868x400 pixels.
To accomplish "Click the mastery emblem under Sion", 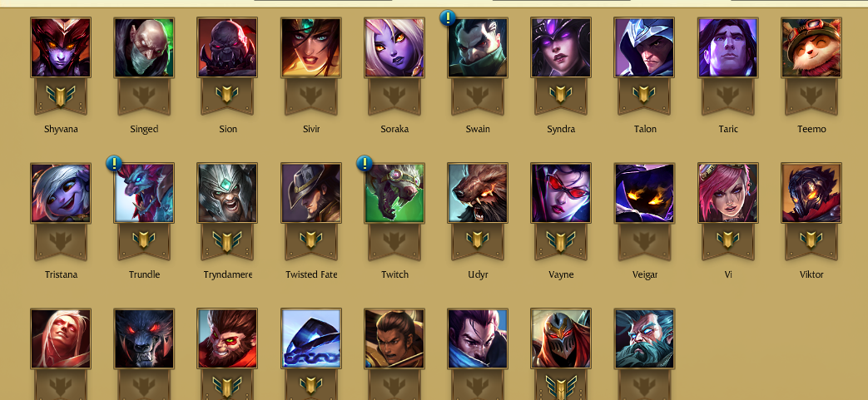I will point(227,95).
